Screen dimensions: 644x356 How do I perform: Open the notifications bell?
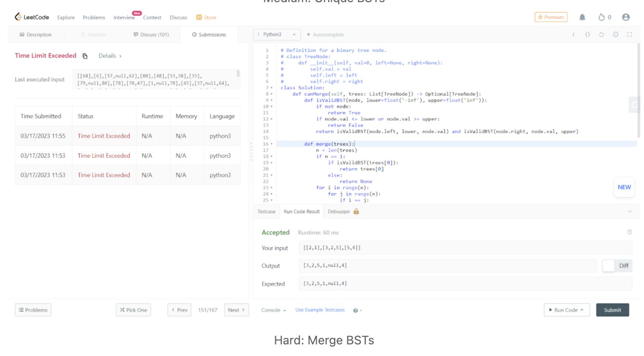coord(582,17)
